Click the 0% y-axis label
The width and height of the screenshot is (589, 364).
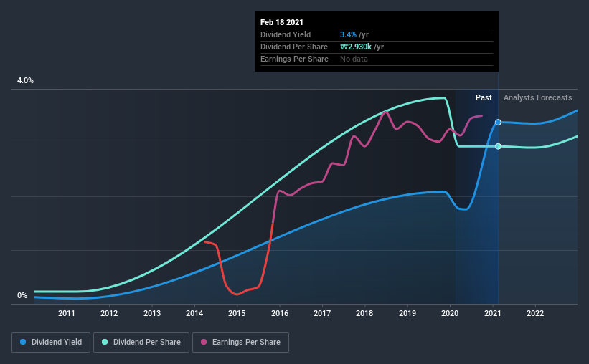click(22, 296)
